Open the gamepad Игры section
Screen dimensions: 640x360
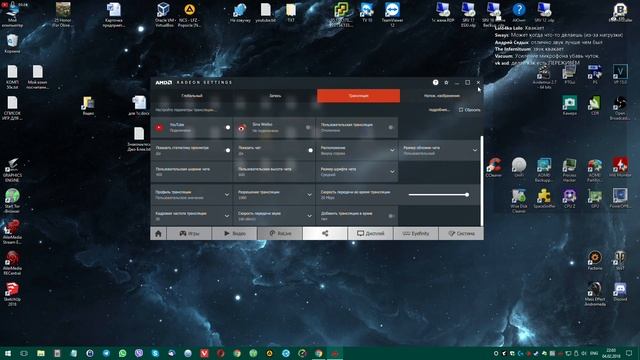click(189, 233)
